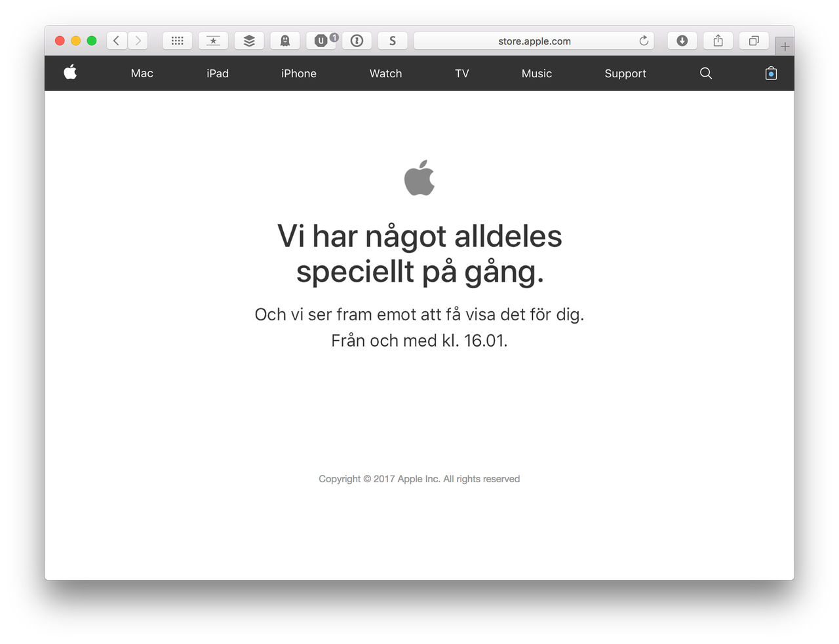Image resolution: width=839 pixels, height=644 pixels.
Task: Open the Ghostery ghost extension
Action: [x=285, y=41]
